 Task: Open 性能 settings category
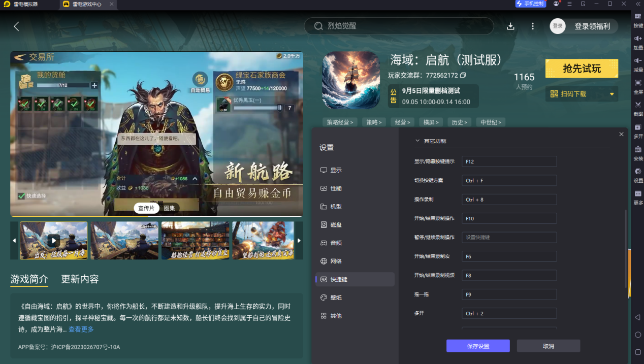click(355, 188)
